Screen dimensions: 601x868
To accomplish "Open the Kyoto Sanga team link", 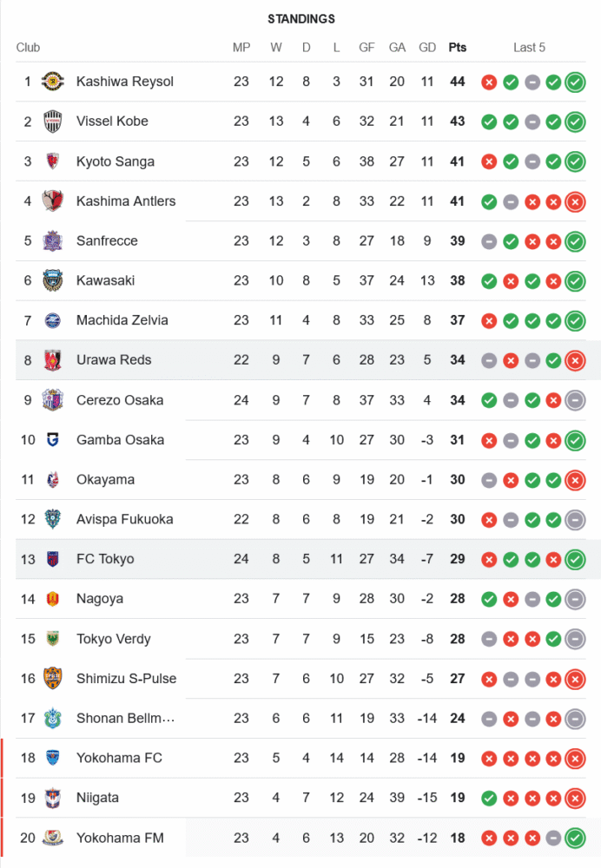I will (116, 161).
